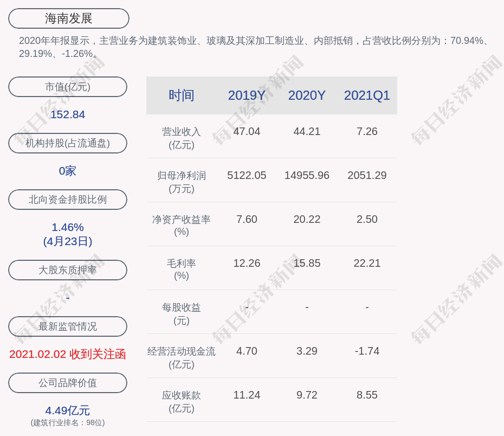The image size is (504, 436).
Task: Click the 毛利率(%) row label
Action: (182, 270)
